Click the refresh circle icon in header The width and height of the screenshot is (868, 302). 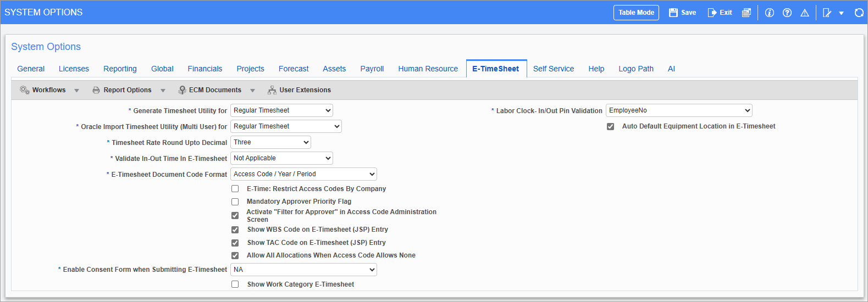859,13
